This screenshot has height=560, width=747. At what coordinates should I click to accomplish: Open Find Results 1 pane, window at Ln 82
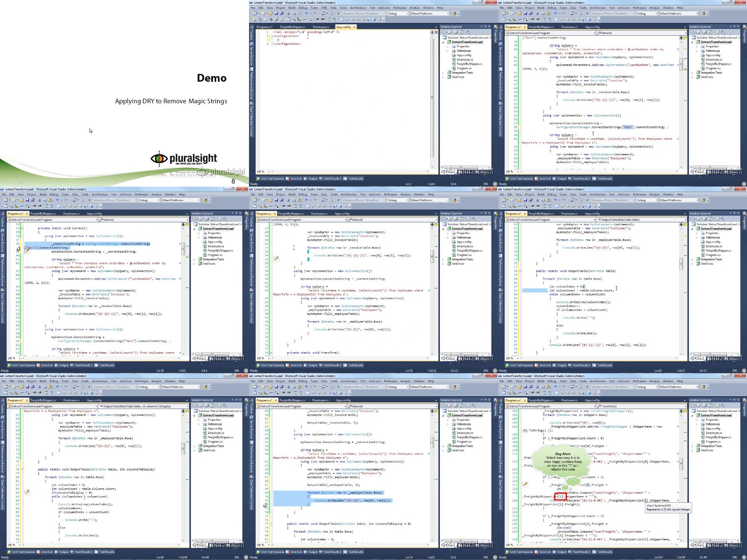click(580, 365)
